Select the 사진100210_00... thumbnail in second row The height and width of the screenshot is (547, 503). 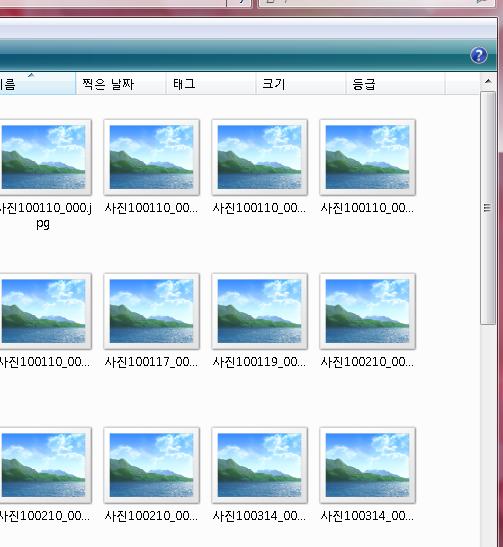[368, 311]
